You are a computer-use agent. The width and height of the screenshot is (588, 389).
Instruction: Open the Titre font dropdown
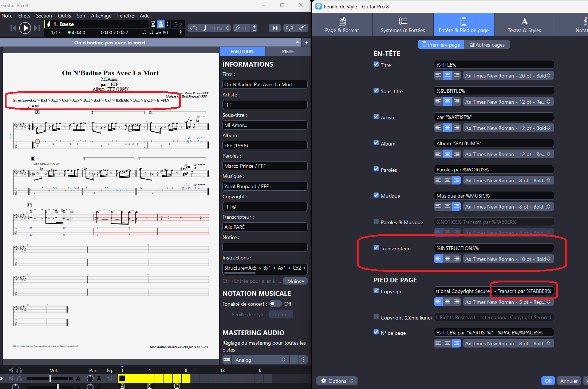(x=508, y=75)
